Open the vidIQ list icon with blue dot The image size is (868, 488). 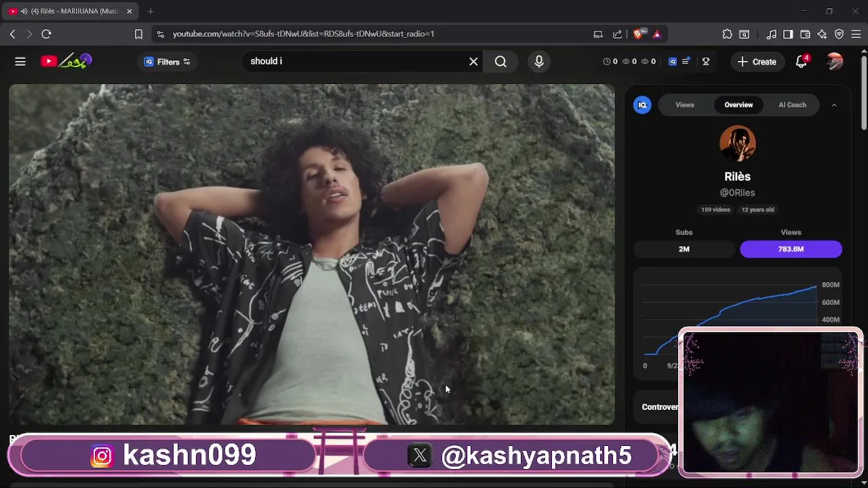point(686,62)
